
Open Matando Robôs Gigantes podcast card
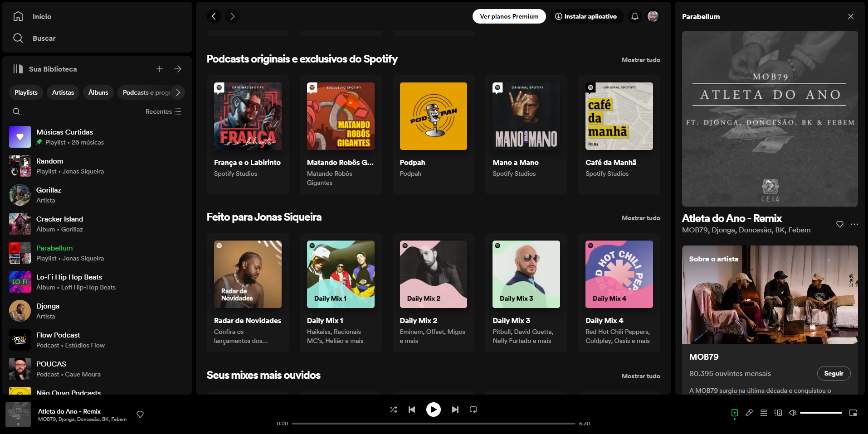click(x=341, y=135)
